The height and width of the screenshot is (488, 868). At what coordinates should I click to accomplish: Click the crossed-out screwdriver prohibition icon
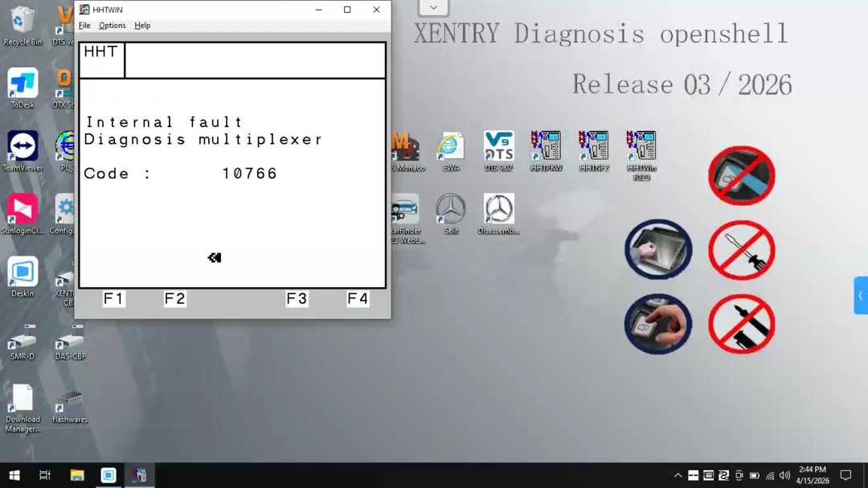[x=742, y=250]
